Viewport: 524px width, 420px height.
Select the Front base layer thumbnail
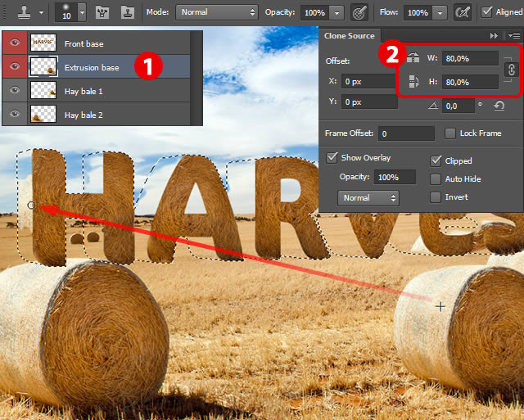tap(43, 43)
